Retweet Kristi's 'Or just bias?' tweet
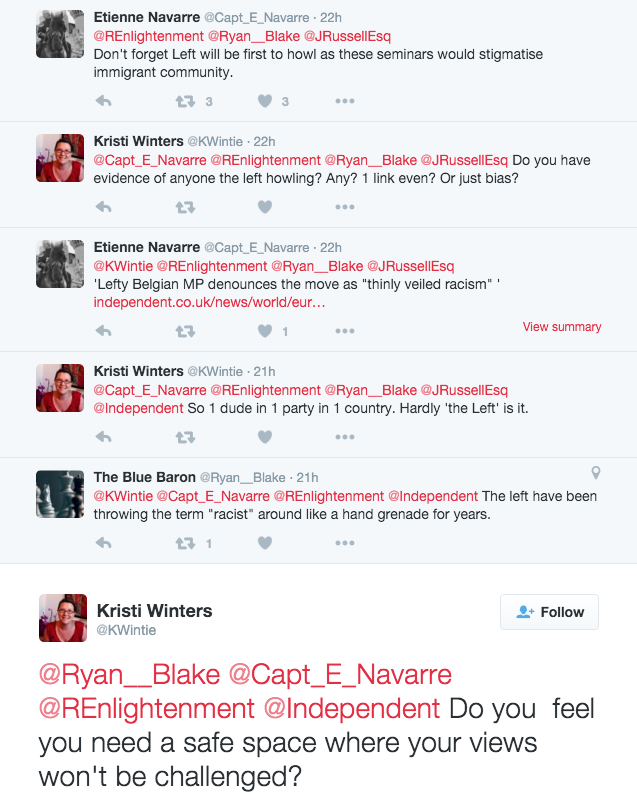Image resolution: width=637 pixels, height=803 pixels. (x=185, y=207)
